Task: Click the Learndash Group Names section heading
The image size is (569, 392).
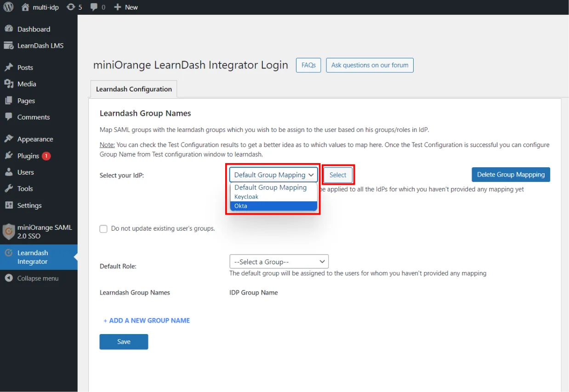Action: pyautogui.click(x=145, y=113)
